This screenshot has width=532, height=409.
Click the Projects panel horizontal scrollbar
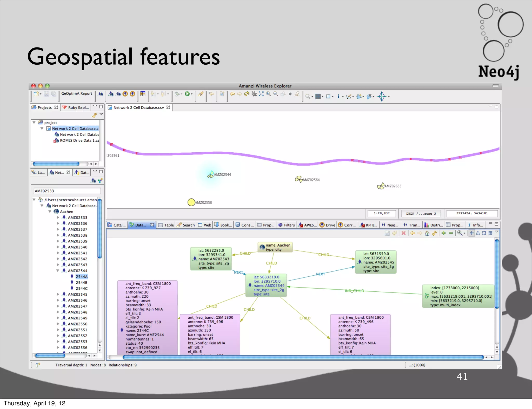[56, 164]
